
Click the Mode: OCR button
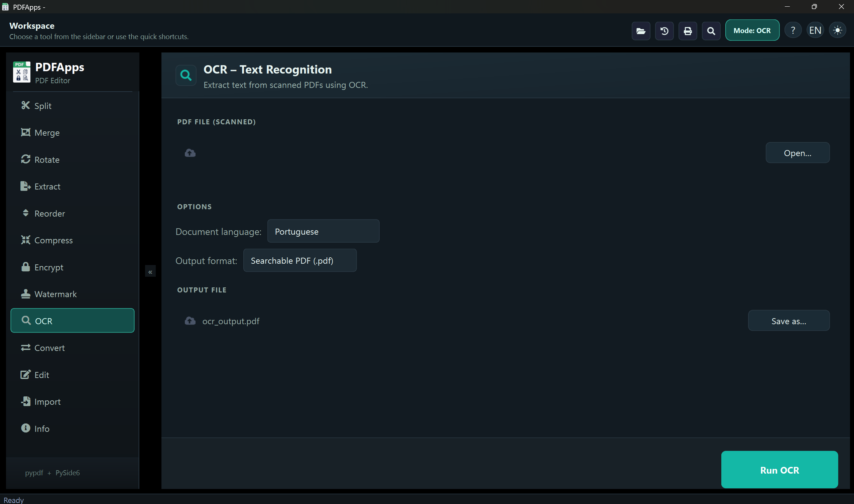(x=752, y=30)
